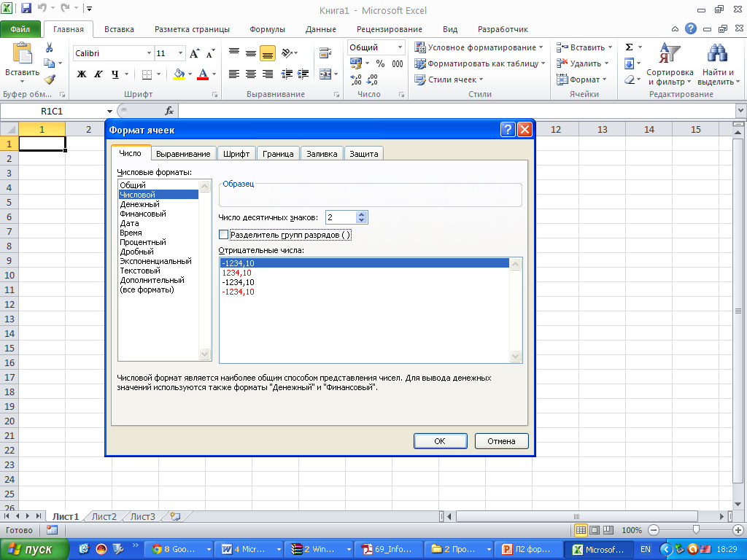Click the Increase decimal icon
Image resolution: width=747 pixels, height=560 pixels.
[x=355, y=79]
